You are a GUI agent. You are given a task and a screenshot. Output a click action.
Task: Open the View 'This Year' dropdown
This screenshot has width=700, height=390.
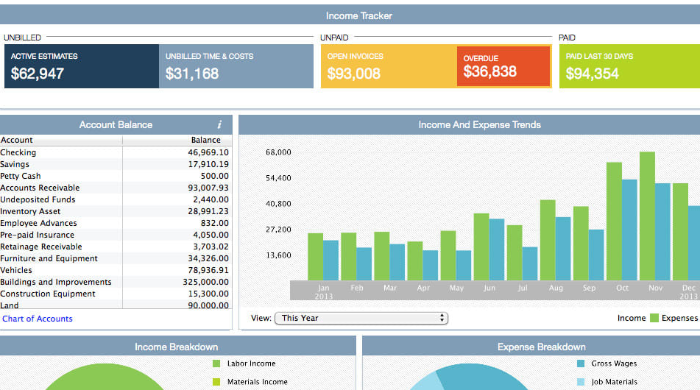[x=362, y=318]
